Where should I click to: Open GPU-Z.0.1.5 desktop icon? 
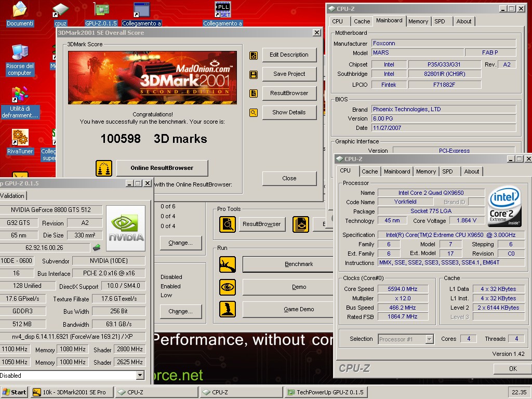pos(101,9)
